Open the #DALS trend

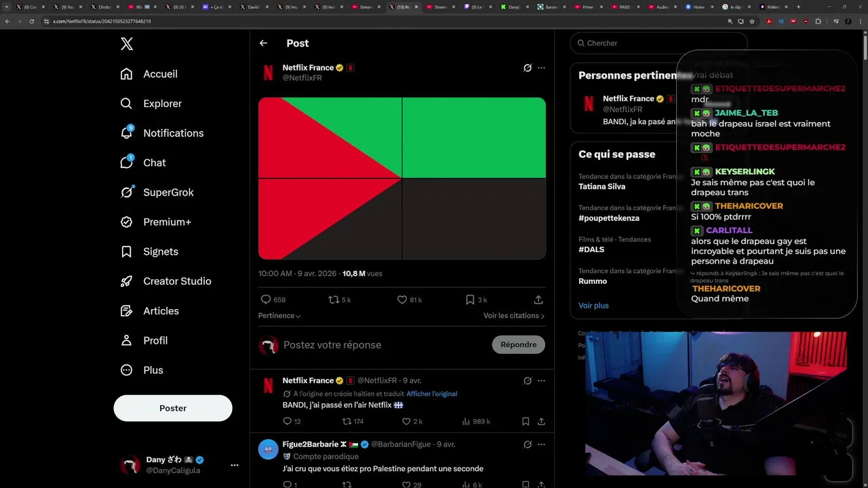[x=591, y=249]
